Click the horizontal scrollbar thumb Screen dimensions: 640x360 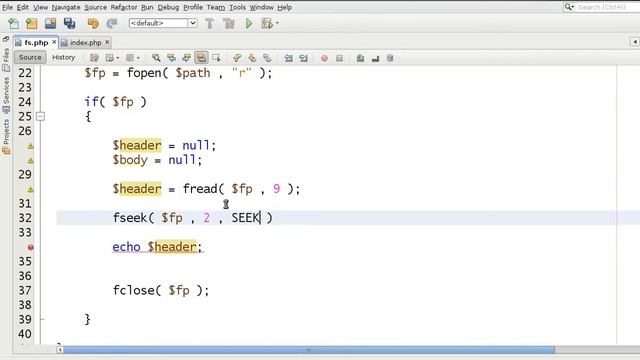point(309,350)
